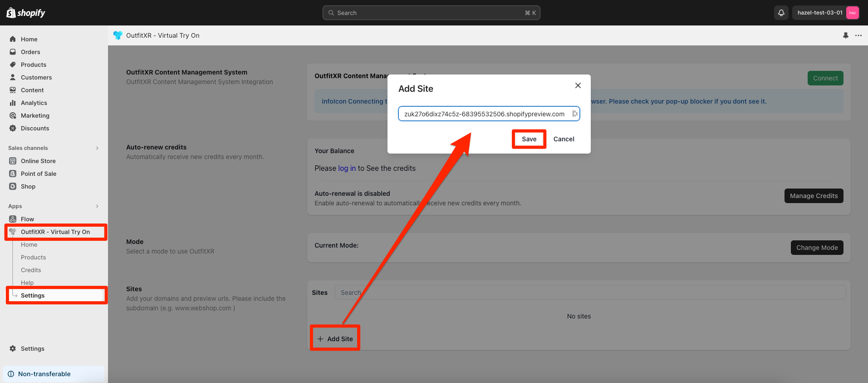The width and height of the screenshot is (868, 383).
Task: Click 'Auto-renewal is disabled' text
Action: click(x=352, y=194)
